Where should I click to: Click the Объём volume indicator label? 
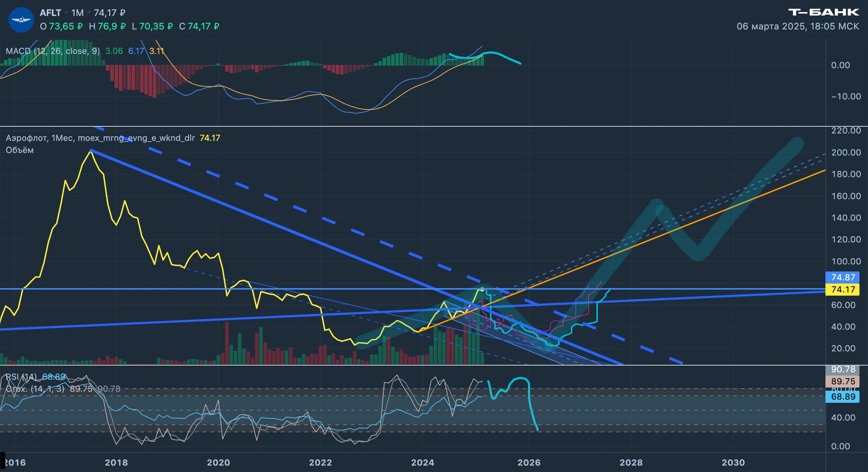[20, 150]
